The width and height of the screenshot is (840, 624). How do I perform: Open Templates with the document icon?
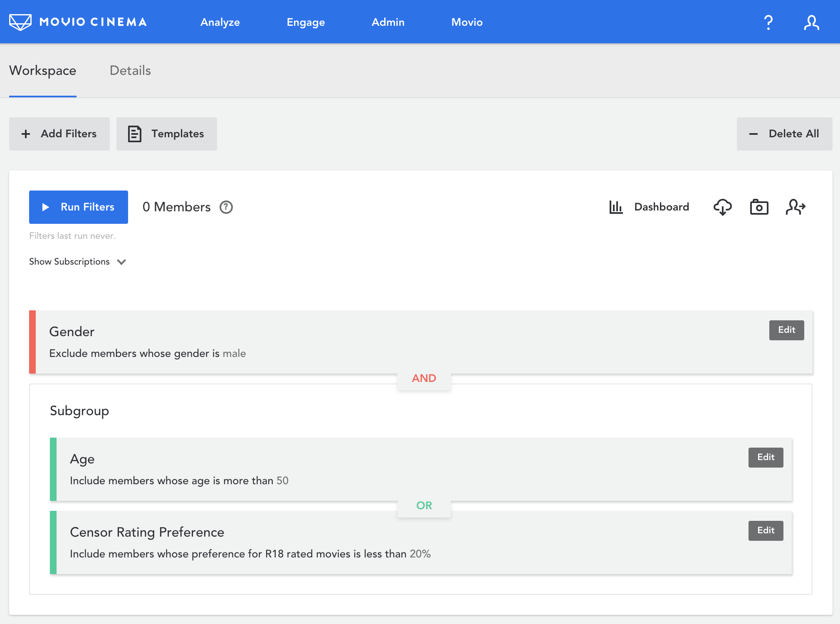click(166, 134)
